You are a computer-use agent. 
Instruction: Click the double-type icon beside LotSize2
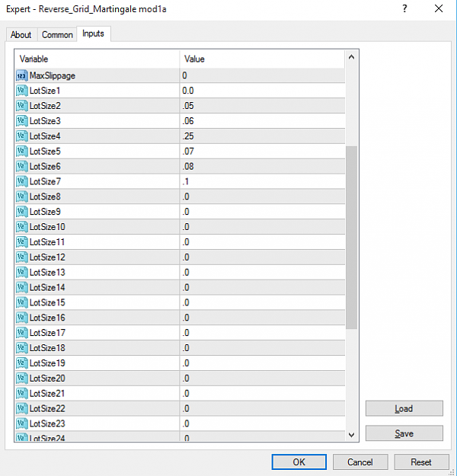point(21,106)
